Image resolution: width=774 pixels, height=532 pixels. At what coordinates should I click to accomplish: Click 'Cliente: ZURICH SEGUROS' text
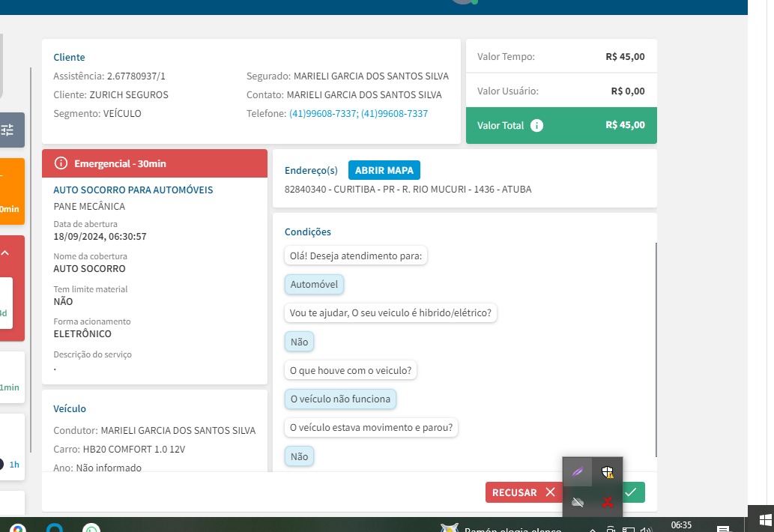point(111,94)
